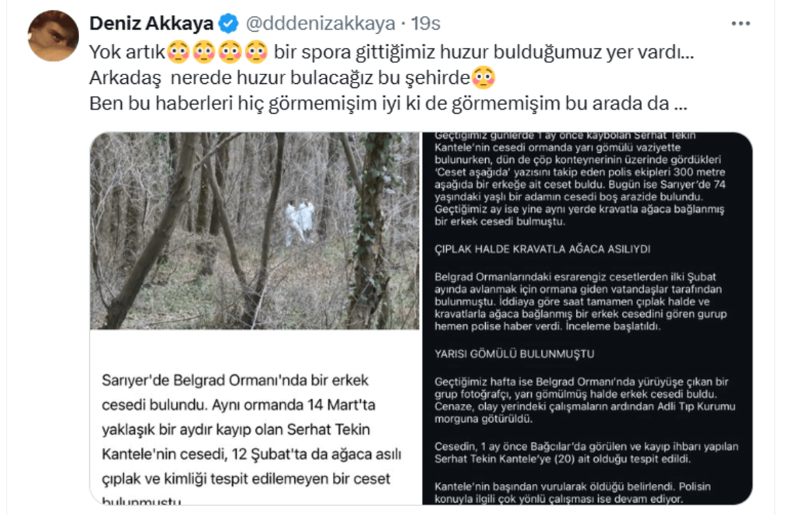Click the last flushed emoji before 'bir spora'
The height and width of the screenshot is (515, 812).
[x=257, y=51]
